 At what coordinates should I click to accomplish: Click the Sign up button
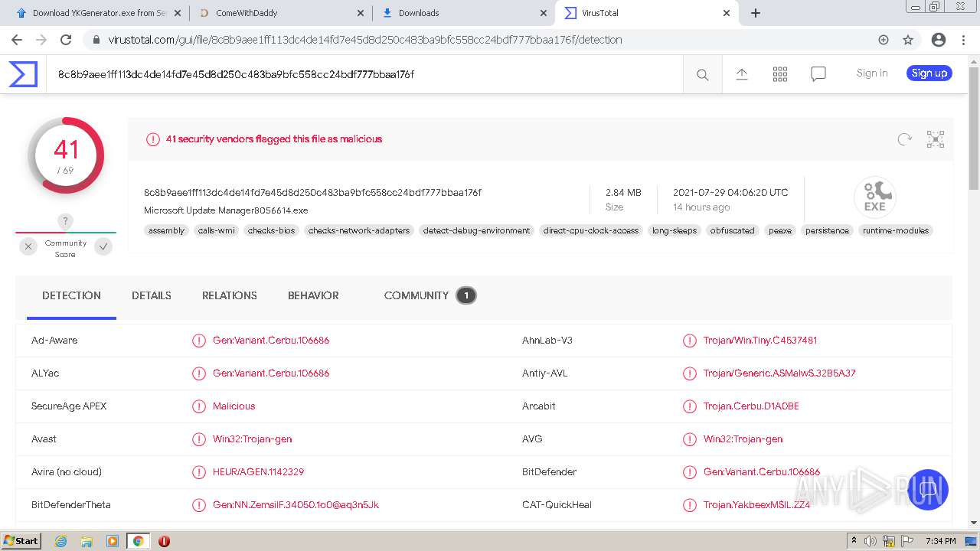tap(929, 73)
